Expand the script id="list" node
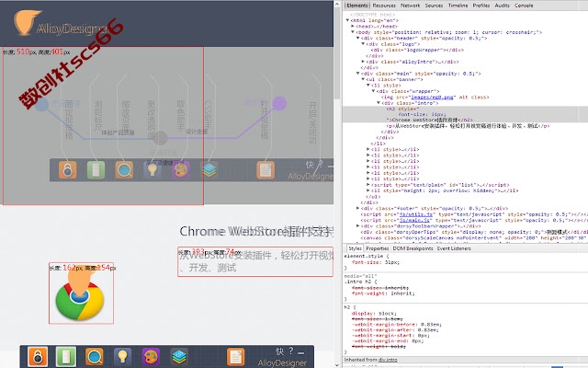 (368, 185)
